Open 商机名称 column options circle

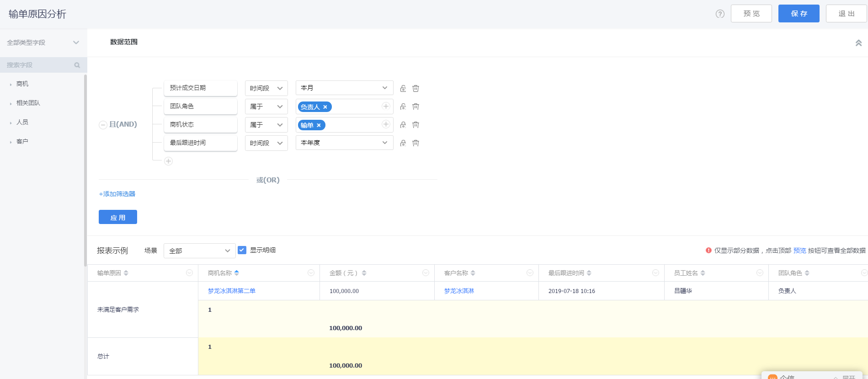point(311,273)
